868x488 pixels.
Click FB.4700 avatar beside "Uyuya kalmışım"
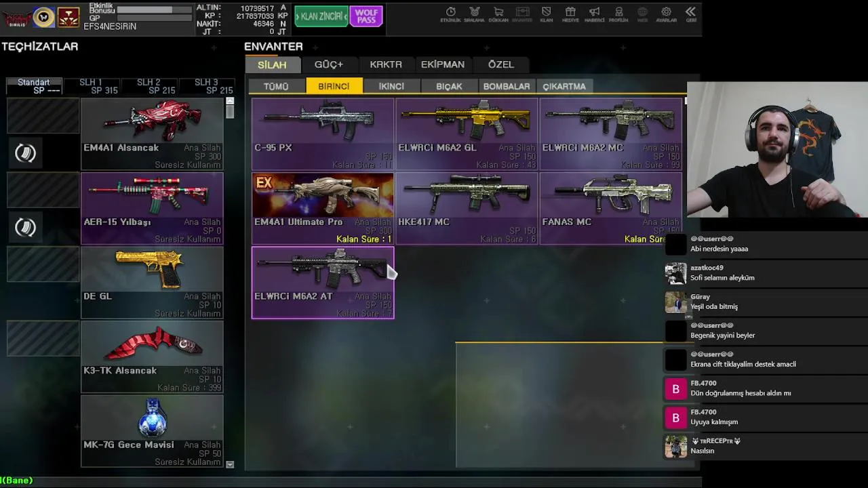(675, 418)
